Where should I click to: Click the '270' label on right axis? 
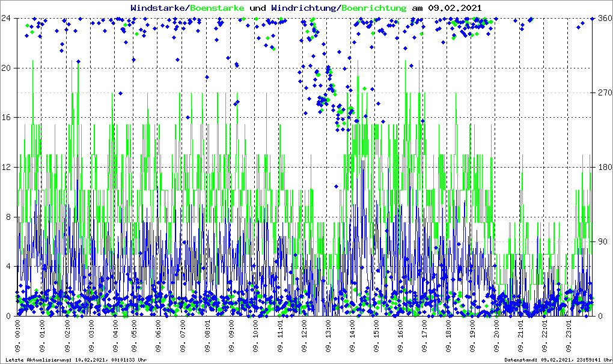coord(603,93)
